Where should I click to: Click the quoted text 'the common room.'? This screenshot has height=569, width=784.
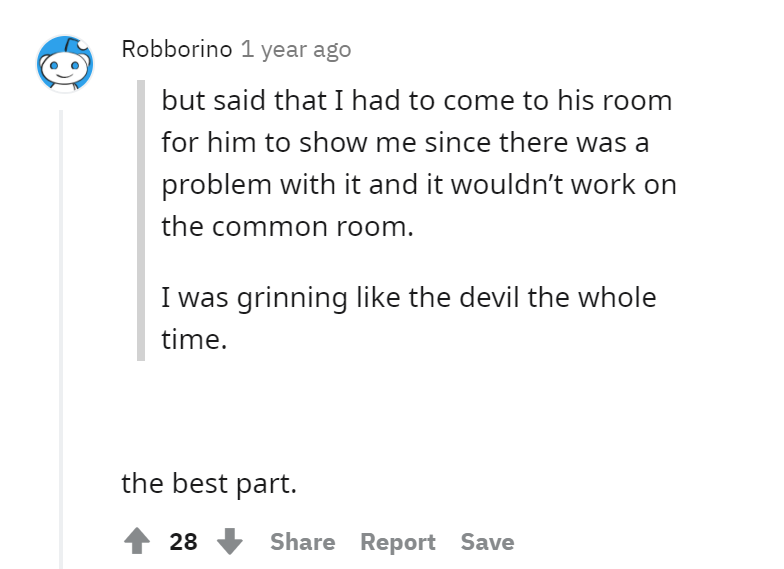(x=288, y=226)
